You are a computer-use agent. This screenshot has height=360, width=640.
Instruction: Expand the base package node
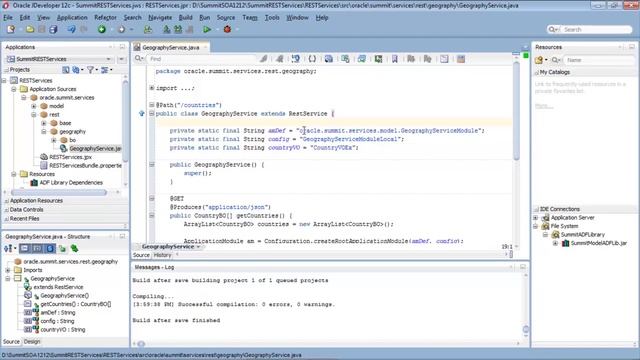pos(44,123)
